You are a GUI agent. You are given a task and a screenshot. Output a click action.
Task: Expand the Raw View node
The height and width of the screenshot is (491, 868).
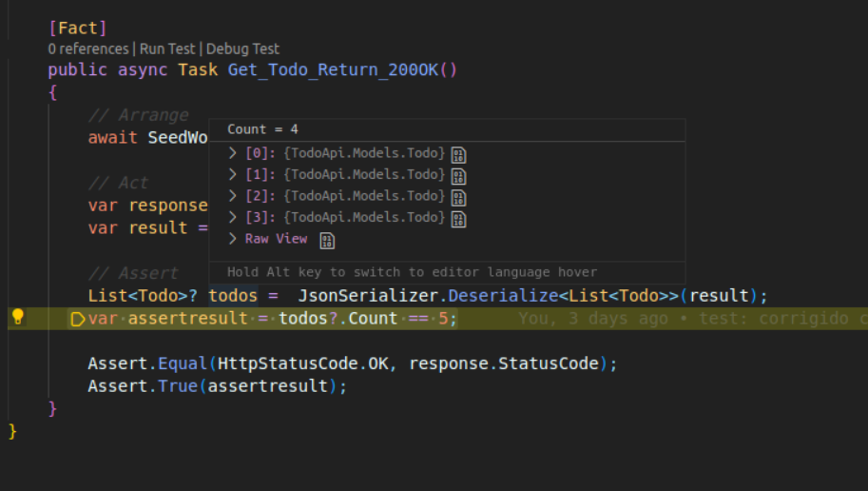click(x=233, y=239)
